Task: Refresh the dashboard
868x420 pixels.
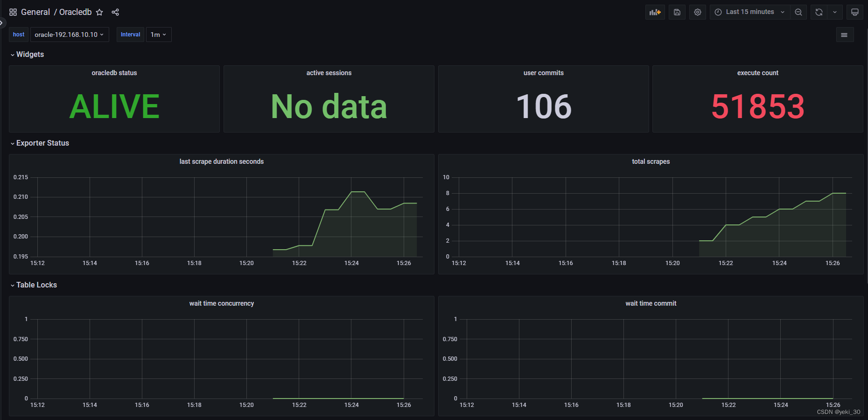Action: point(819,12)
